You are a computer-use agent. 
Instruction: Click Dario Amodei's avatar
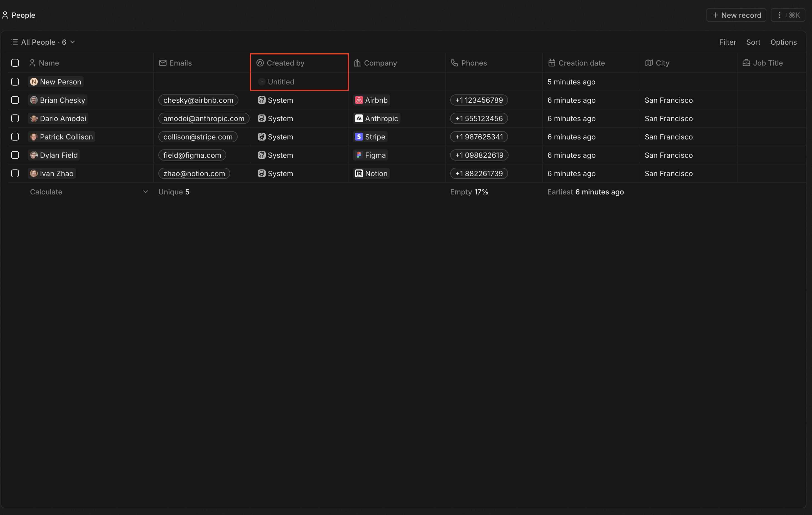click(x=34, y=118)
